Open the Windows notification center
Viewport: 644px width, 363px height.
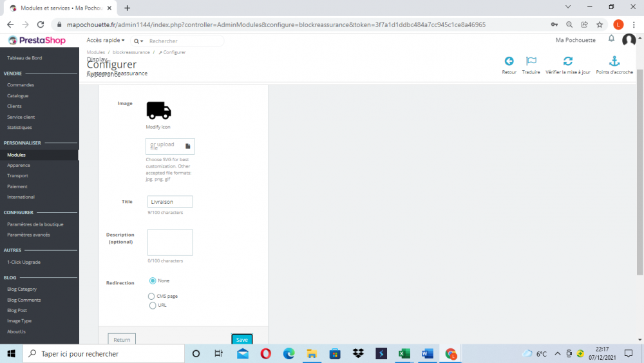629,353
